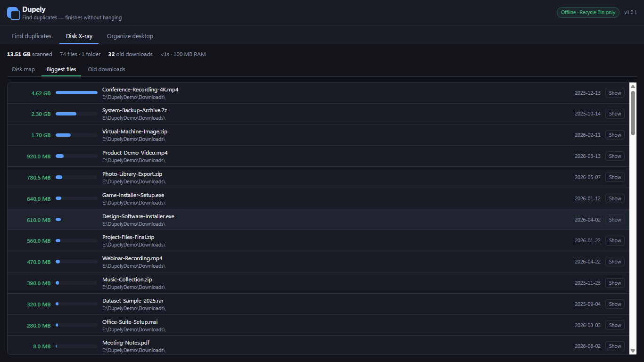Viewport: 644px width, 362px height.
Task: Open the Find duplicates tab
Action: (x=32, y=36)
